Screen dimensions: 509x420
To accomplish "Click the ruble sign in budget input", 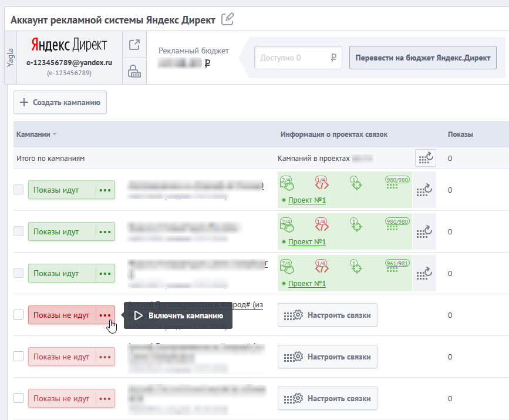I will (333, 58).
